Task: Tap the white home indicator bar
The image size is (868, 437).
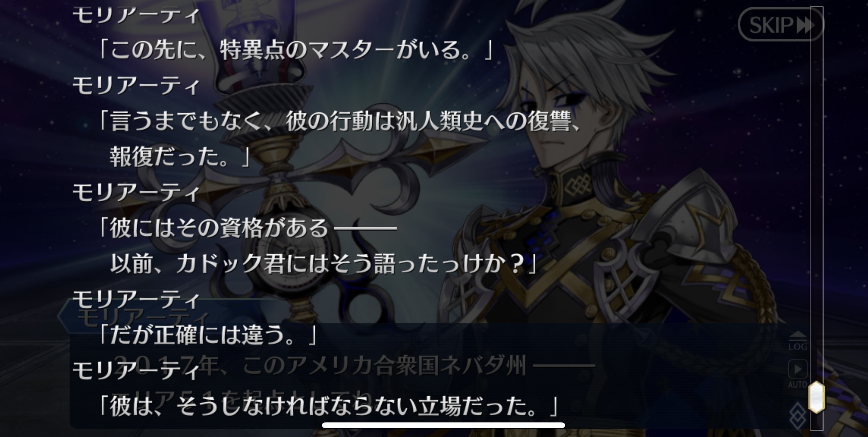Action: click(443, 425)
